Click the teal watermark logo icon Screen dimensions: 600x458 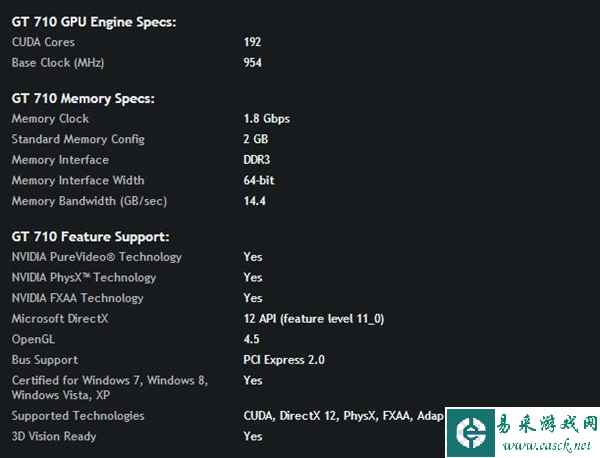point(471,433)
